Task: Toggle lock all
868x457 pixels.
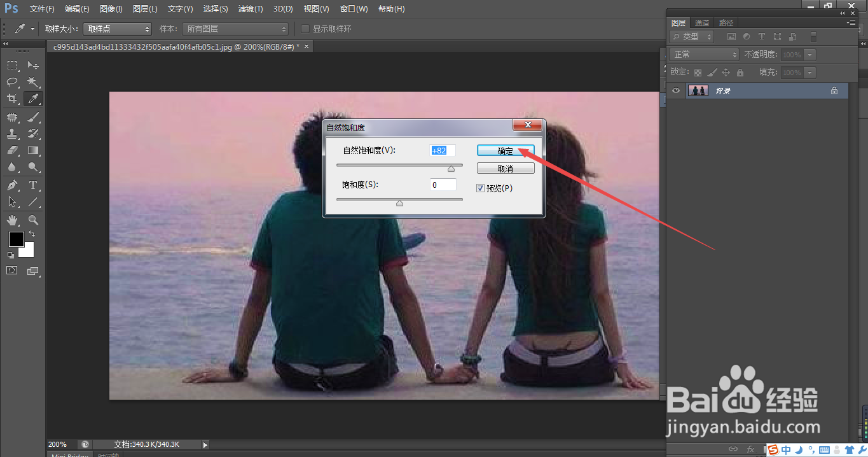Action: [x=740, y=73]
